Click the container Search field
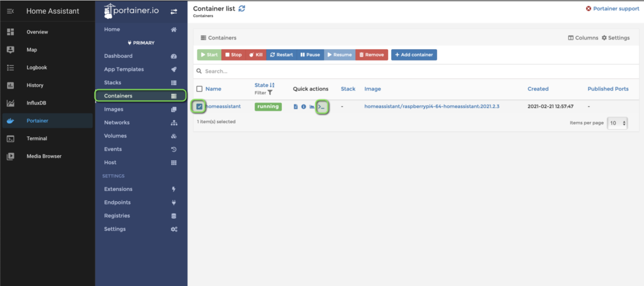This screenshot has width=644, height=286. coord(416,71)
